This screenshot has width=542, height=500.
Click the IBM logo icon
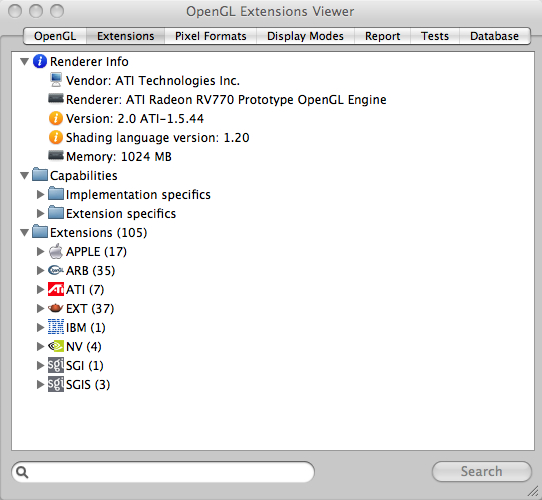(x=56, y=327)
